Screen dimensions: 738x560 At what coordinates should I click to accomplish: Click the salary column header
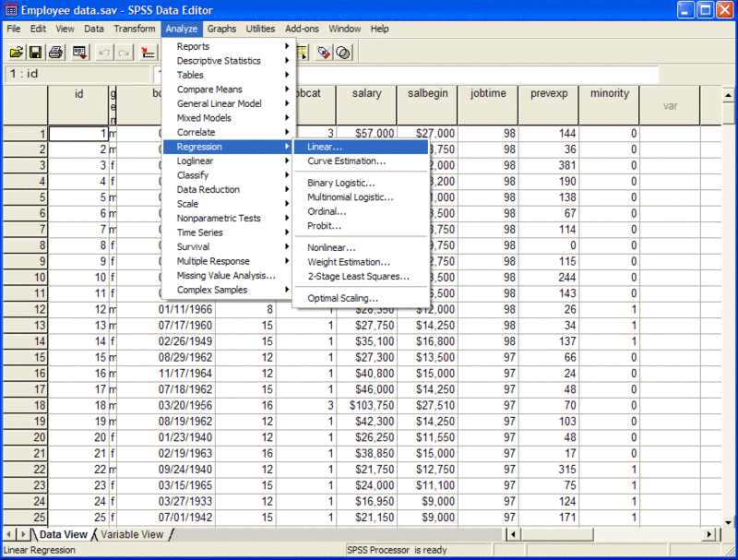click(366, 94)
